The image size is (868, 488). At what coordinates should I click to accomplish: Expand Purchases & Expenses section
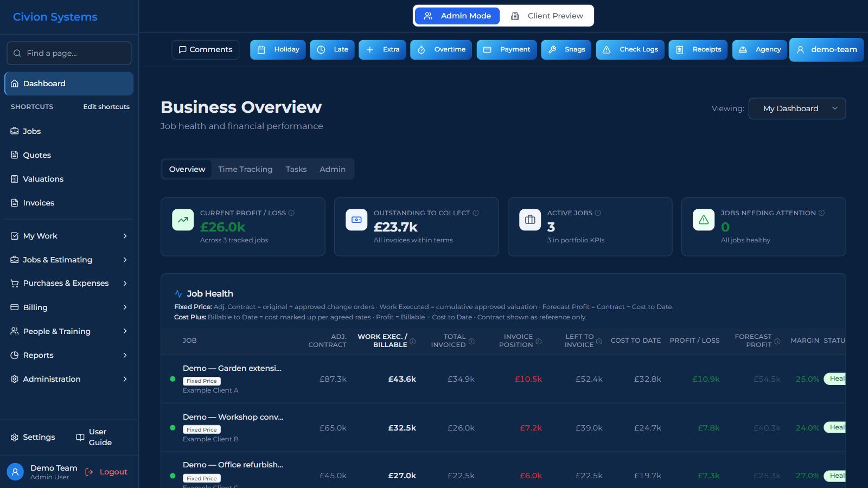(x=69, y=283)
